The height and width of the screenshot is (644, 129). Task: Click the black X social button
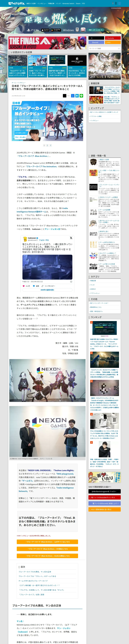point(96,38)
